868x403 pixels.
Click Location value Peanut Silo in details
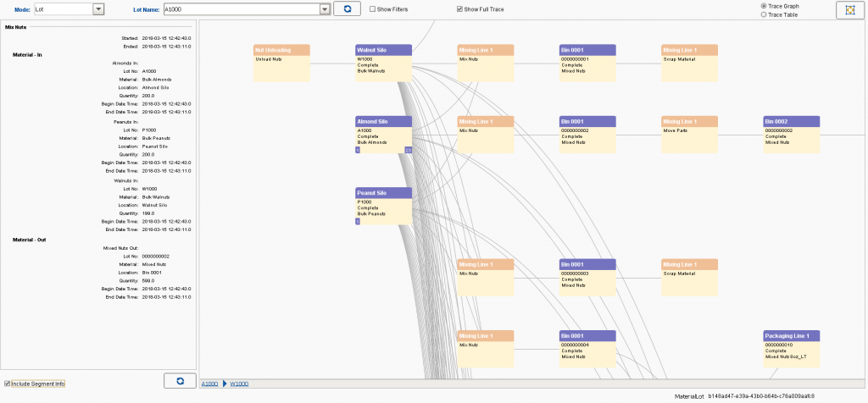[155, 146]
